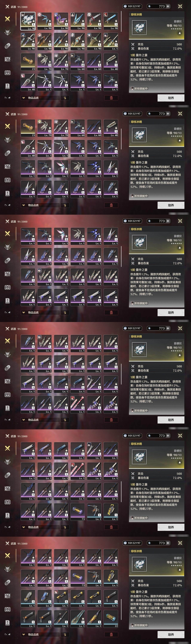Viewport: 191px width, 644px height.
Task: Select the red and silver Lv. 90 pistol weapon
Action: (94, 21)
